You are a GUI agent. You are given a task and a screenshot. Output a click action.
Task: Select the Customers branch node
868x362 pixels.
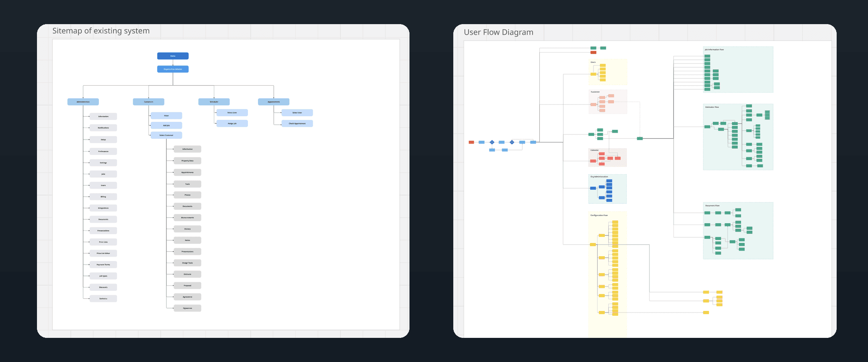(x=149, y=102)
